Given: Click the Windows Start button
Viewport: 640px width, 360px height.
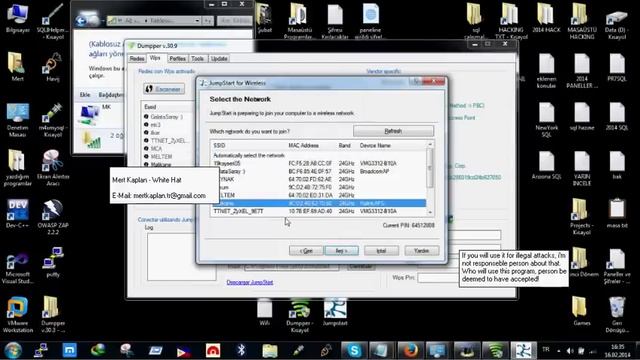Looking at the screenshot, I should point(13,350).
